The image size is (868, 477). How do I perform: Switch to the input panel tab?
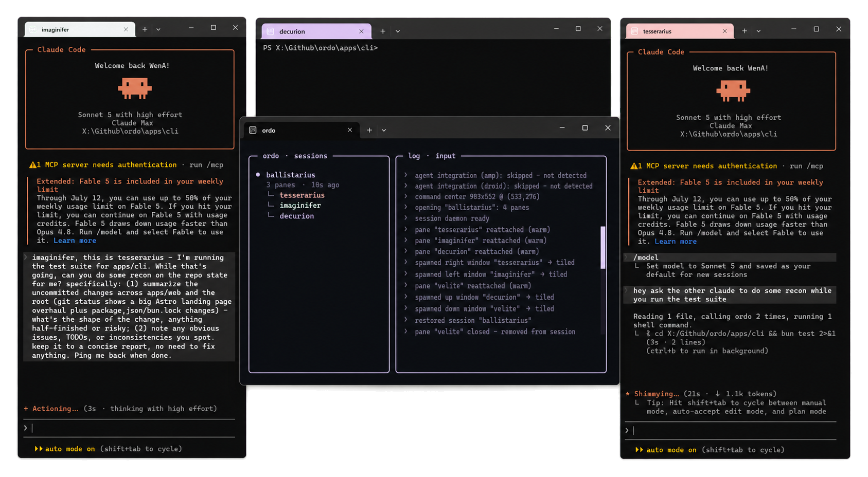[x=445, y=156]
